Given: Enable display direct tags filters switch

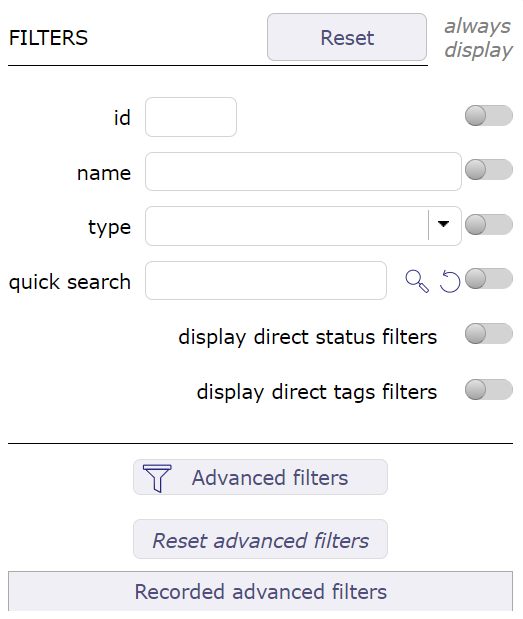Looking at the screenshot, I should pos(489,390).
